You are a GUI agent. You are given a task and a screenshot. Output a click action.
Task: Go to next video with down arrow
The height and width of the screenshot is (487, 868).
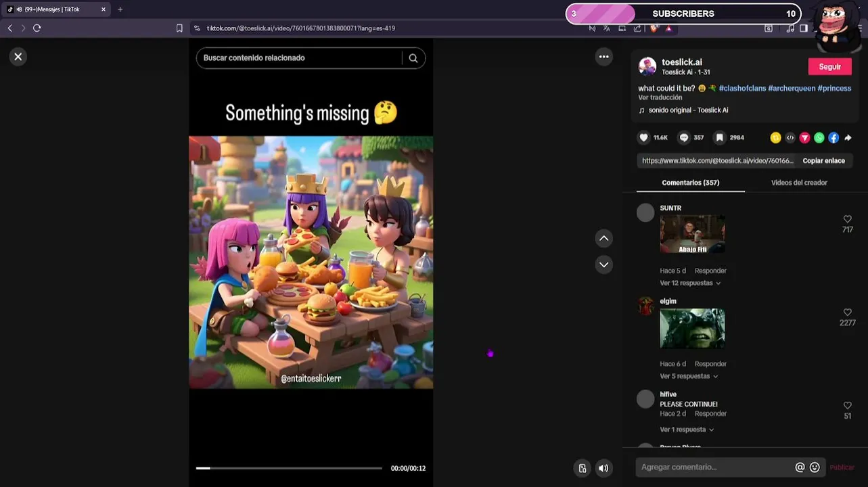coord(604,264)
